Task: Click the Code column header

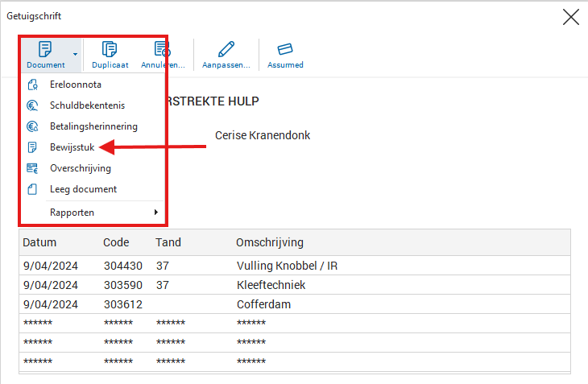Action: (x=116, y=242)
